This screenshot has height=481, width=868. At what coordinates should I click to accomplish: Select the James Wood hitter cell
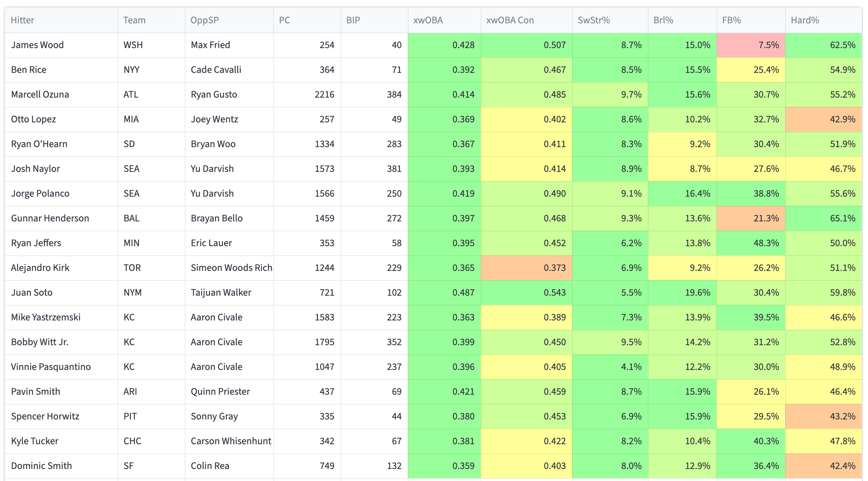38,45
